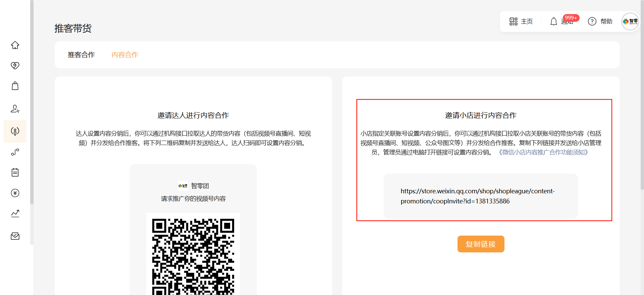644x295 pixels.
Task: Open 帮助 in the top bar
Action: [x=606, y=21]
